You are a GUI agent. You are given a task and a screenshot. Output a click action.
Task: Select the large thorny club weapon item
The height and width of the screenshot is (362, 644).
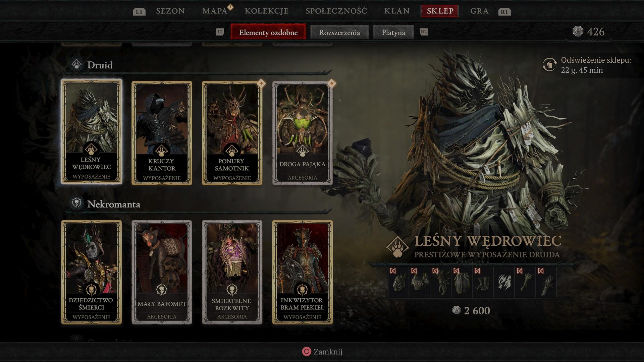point(546,282)
